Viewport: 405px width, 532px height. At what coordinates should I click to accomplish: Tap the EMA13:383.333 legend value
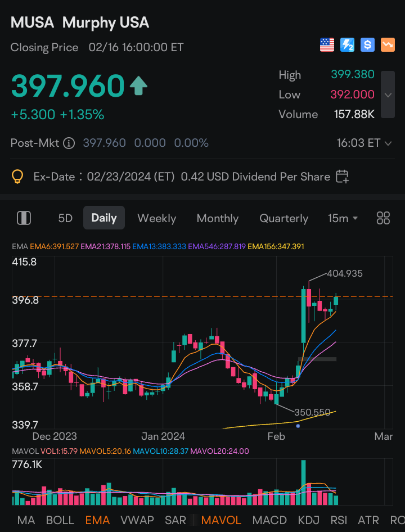(159, 247)
